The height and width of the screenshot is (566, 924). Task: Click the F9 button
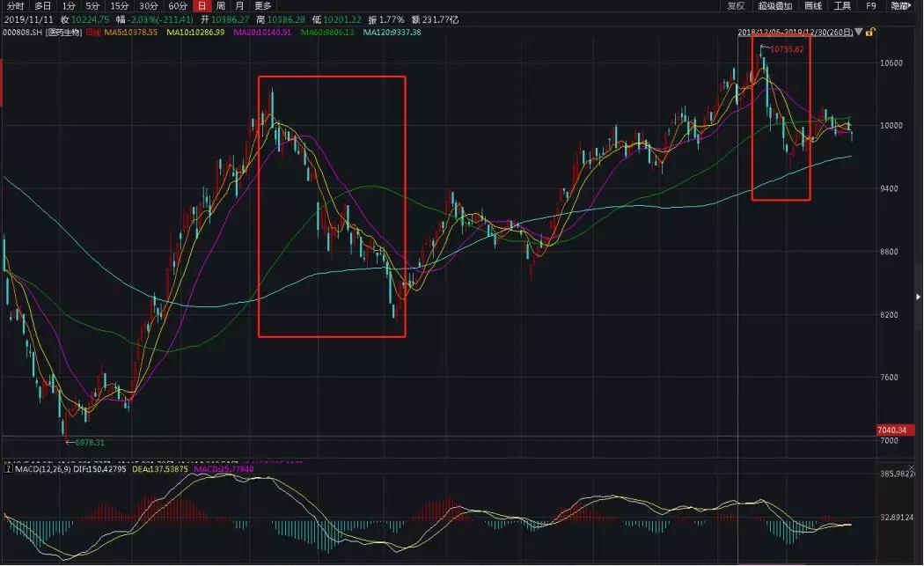(871, 6)
